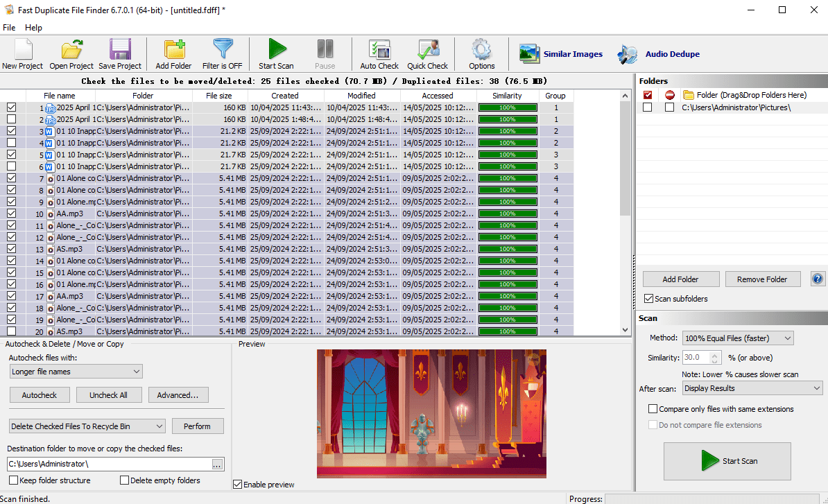The height and width of the screenshot is (504, 828).
Task: Toggle Keep folder structure option
Action: (x=12, y=480)
